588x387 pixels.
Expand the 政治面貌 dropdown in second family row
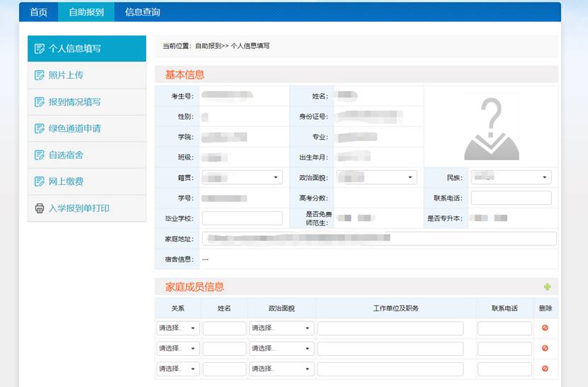[x=281, y=349]
